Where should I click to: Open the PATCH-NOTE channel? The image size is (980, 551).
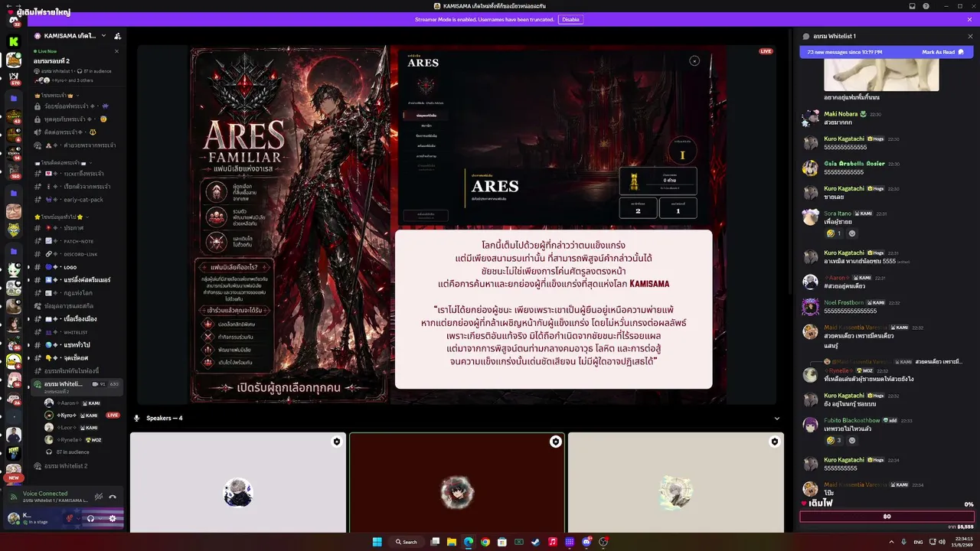pyautogui.click(x=75, y=241)
